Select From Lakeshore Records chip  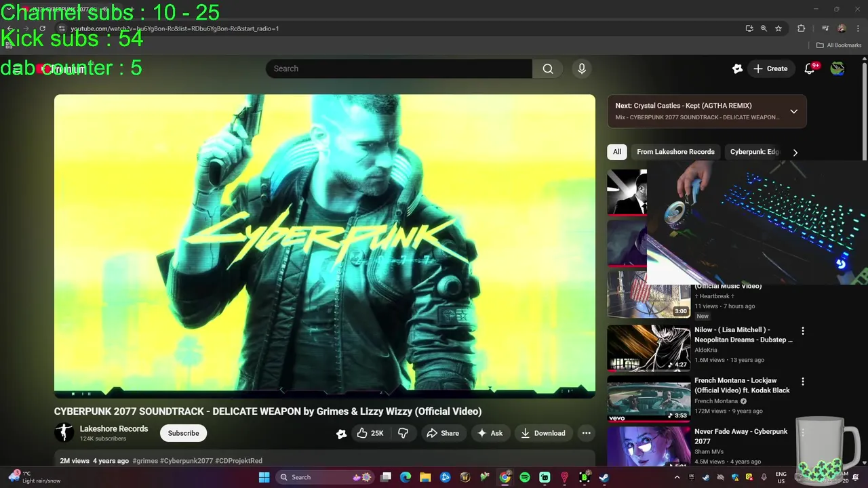click(x=675, y=152)
